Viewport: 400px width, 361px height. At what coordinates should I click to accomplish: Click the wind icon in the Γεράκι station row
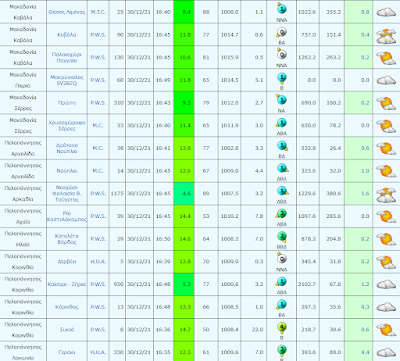281,350
